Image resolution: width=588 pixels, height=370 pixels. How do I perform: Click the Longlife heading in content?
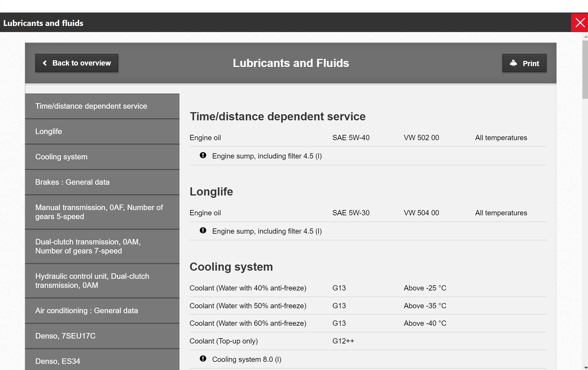pos(211,192)
